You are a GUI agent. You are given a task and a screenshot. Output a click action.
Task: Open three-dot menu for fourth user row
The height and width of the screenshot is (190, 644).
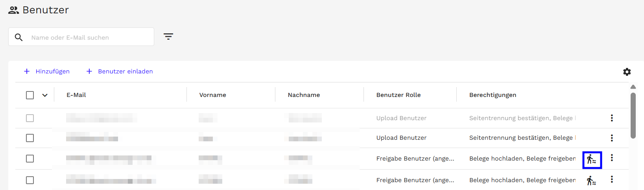612,179
